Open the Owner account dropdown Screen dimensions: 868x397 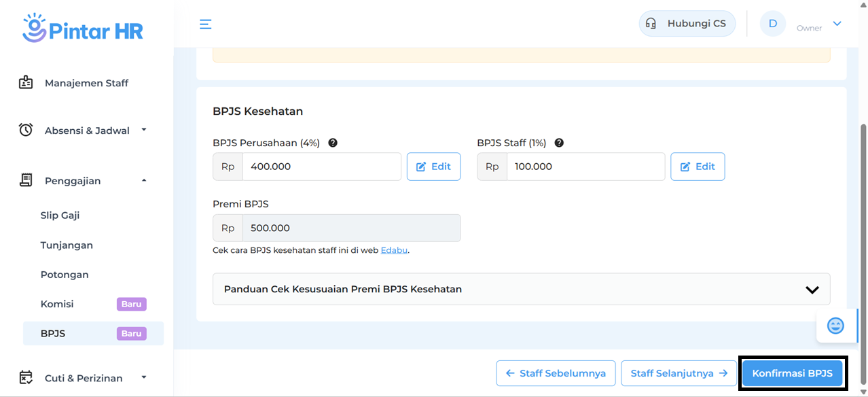pos(837,24)
